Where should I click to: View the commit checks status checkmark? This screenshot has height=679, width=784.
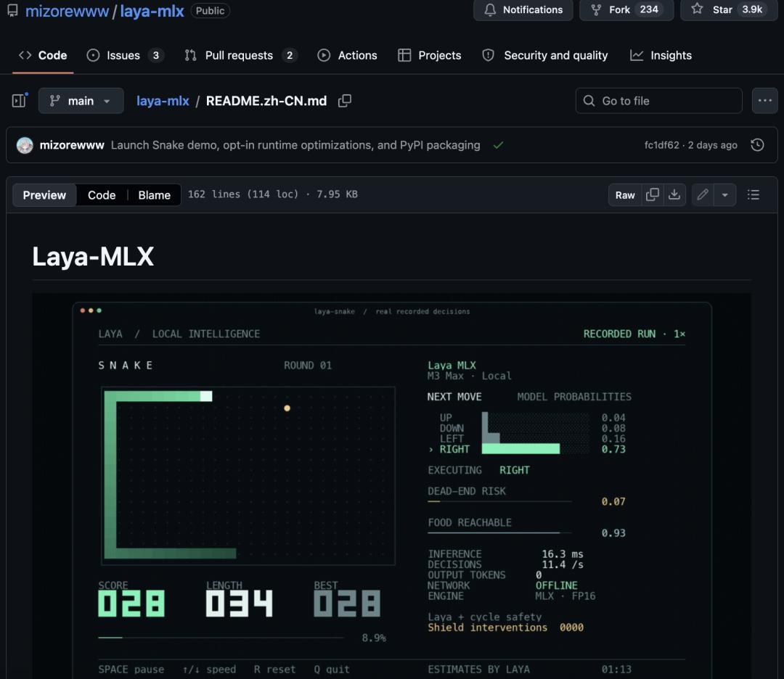click(x=498, y=145)
